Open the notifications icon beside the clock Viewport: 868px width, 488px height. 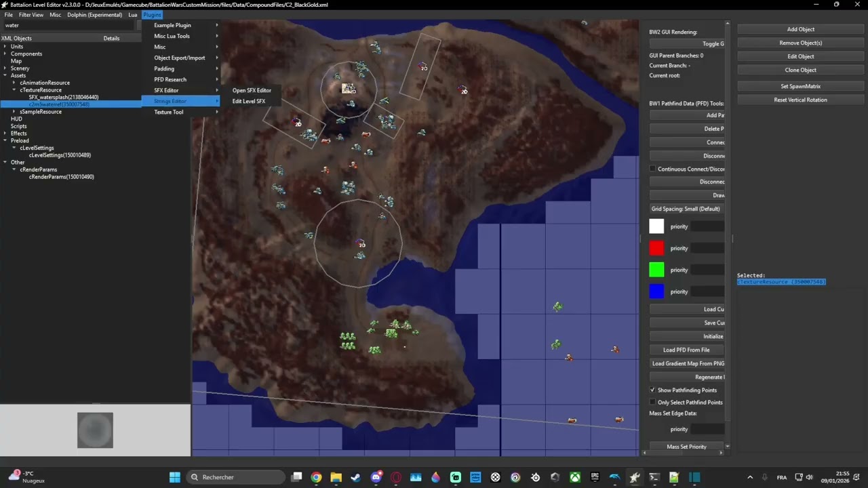click(x=858, y=477)
